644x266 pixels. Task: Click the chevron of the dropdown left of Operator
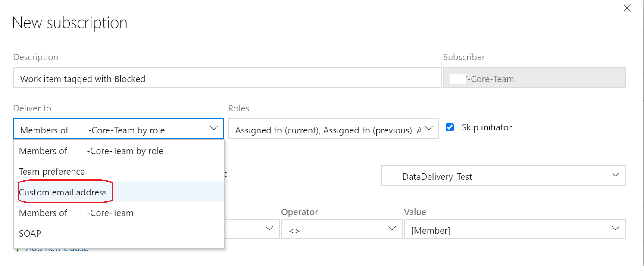(269, 229)
